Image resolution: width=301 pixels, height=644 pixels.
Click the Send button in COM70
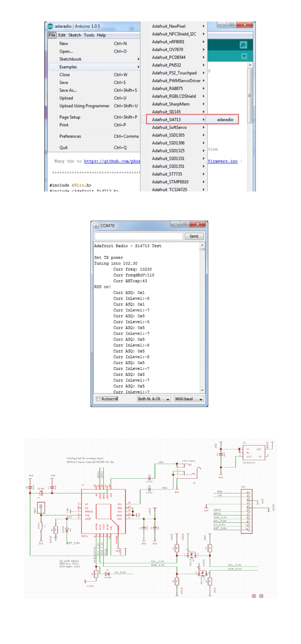coord(194,236)
